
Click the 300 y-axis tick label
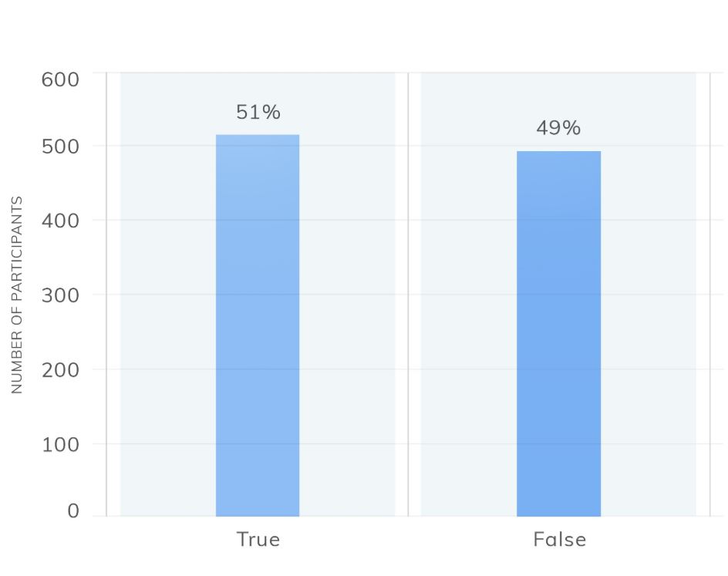pos(60,295)
